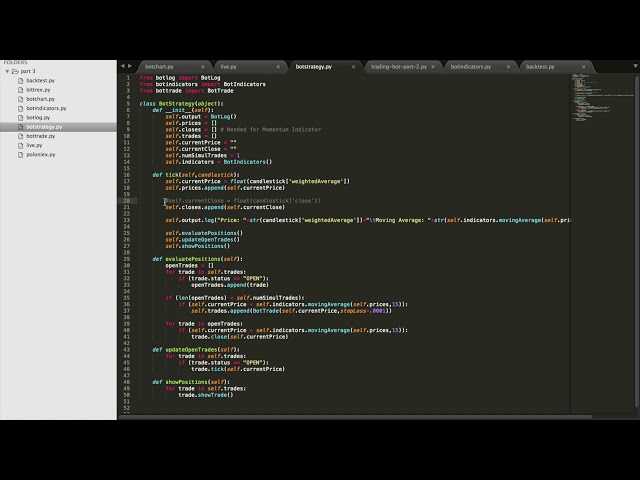Click the 'self.output.log("Price: ...' line
640x480 pixels.
click(x=367, y=220)
